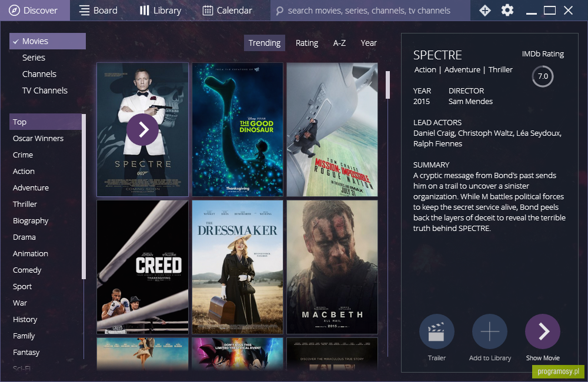Click the SPECTRE title in details panel

click(x=437, y=55)
